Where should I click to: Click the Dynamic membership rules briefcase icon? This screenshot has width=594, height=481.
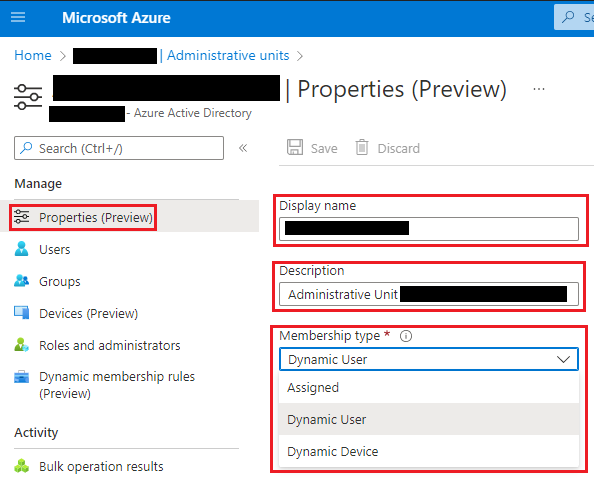coord(22,377)
